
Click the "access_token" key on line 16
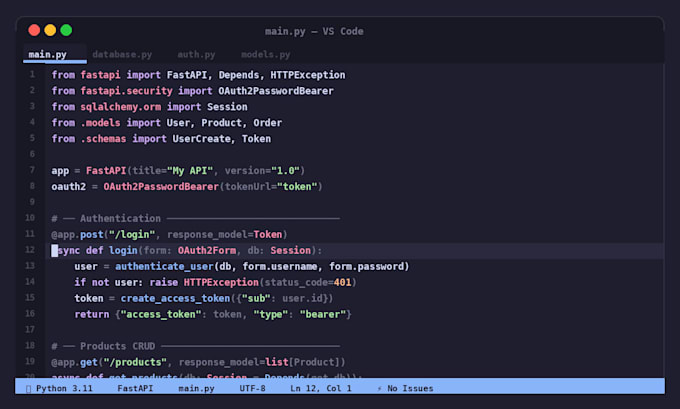tap(161, 314)
